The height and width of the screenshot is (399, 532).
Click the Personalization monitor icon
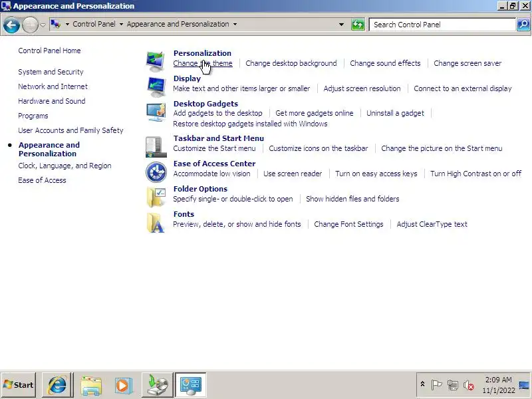pyautogui.click(x=156, y=61)
